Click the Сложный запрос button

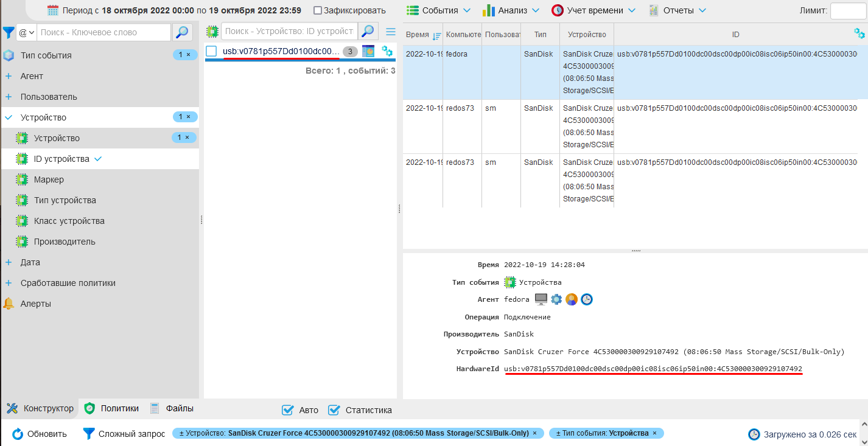click(x=124, y=434)
